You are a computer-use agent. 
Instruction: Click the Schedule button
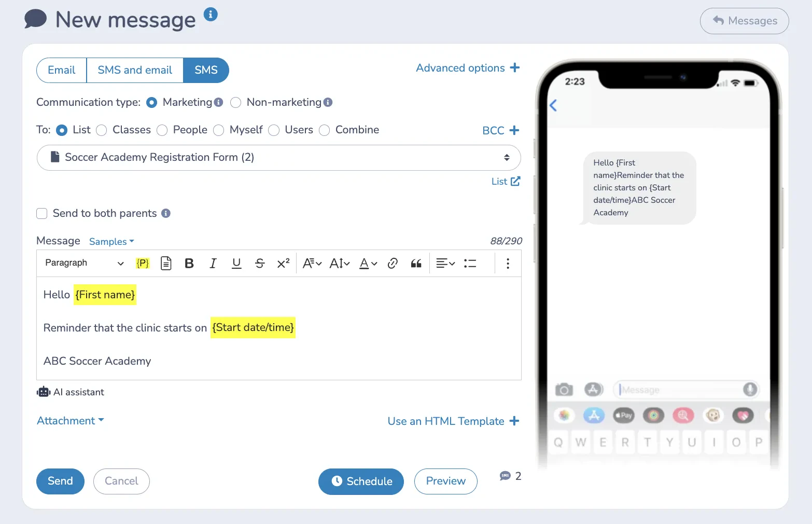[x=361, y=481]
